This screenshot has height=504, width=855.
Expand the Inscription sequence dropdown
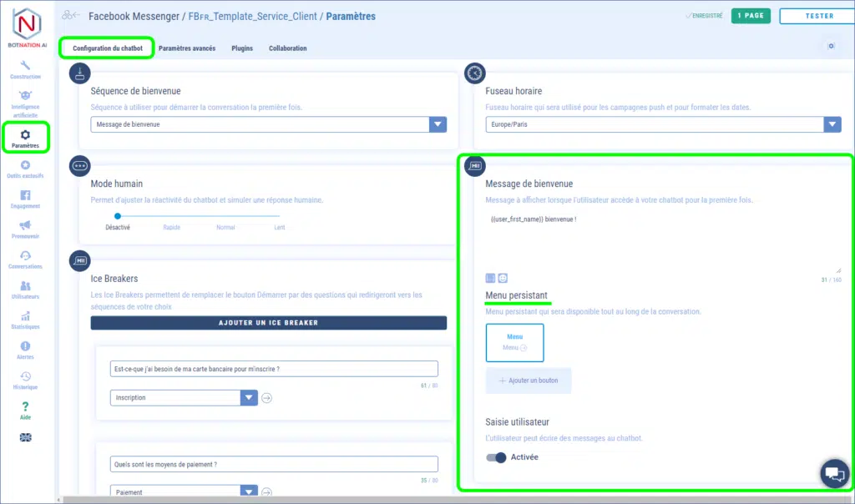249,398
